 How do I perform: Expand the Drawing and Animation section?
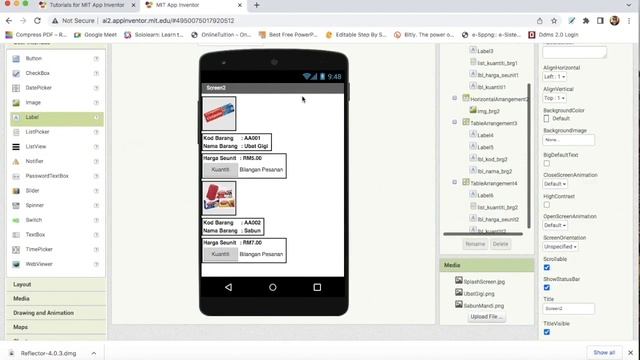(x=56, y=313)
